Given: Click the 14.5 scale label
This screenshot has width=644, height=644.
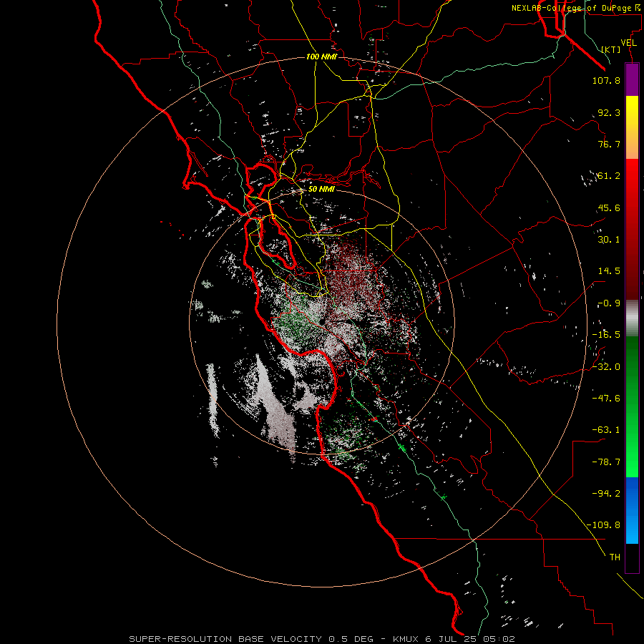Looking at the screenshot, I should pyautogui.click(x=609, y=271).
